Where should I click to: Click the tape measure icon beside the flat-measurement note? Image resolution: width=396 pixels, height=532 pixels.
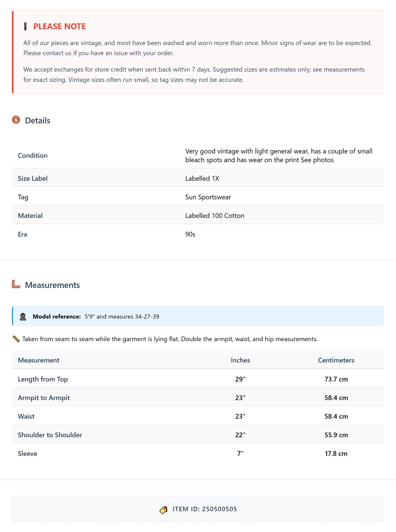16,339
